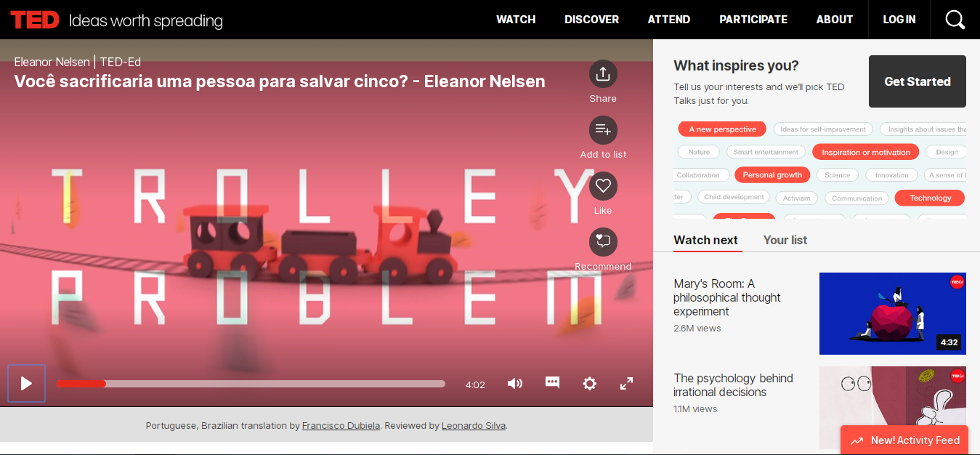Open the WATCH menu
Screen dimensions: 980x455
coord(516,20)
